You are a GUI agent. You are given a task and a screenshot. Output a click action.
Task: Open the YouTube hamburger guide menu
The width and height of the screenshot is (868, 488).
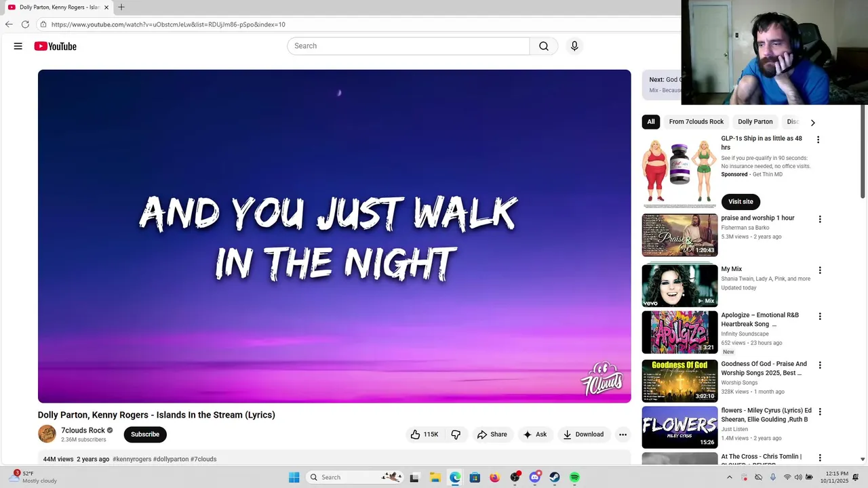pyautogui.click(x=18, y=46)
